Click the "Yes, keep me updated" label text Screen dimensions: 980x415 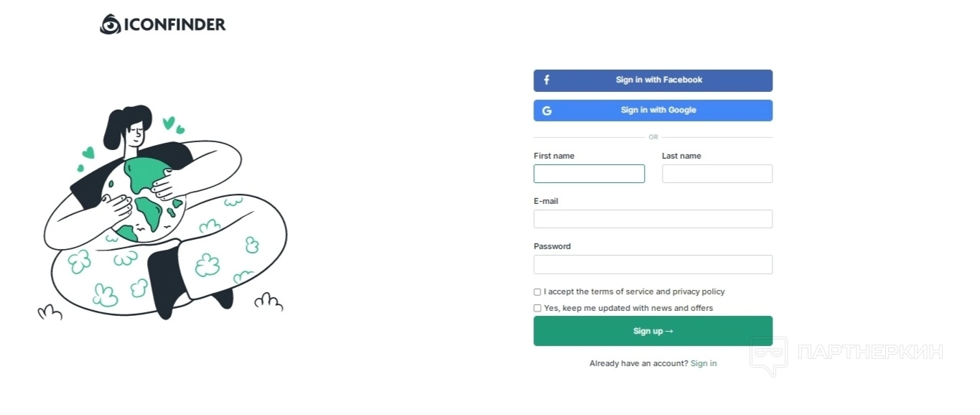[628, 309]
